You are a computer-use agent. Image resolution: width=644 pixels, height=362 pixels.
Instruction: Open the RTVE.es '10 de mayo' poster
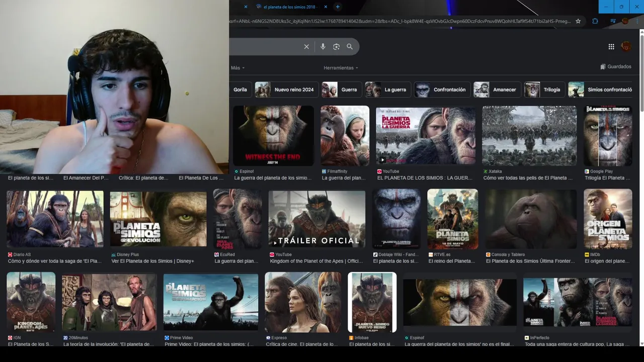point(453,219)
